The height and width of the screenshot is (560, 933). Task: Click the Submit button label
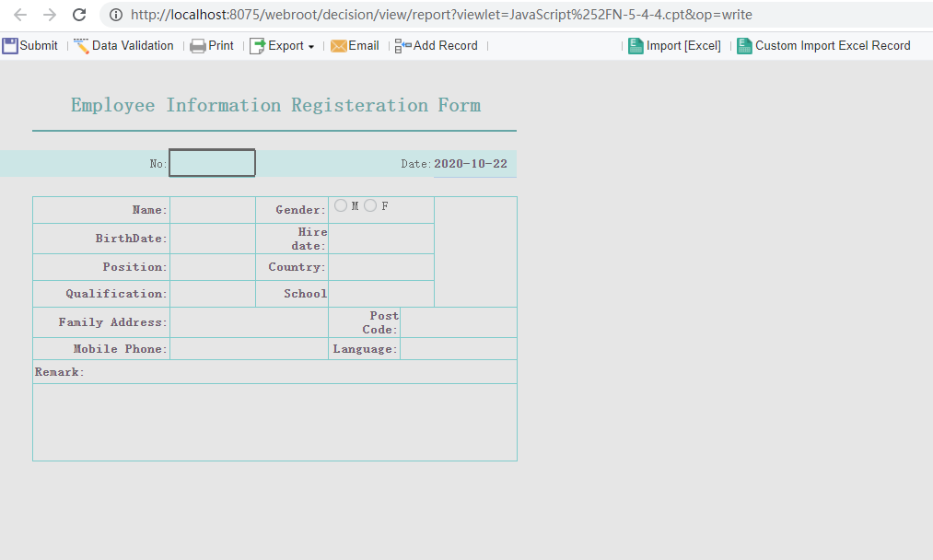click(x=39, y=46)
